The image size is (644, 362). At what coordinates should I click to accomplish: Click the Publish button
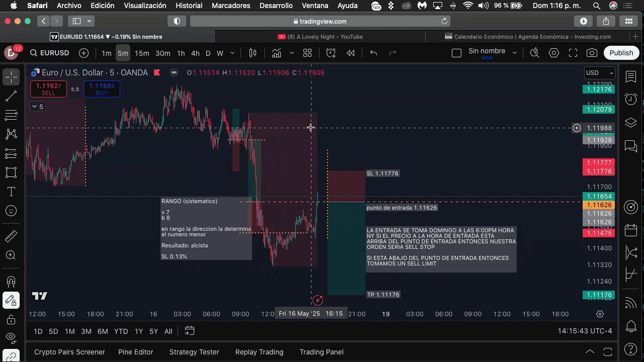click(x=621, y=53)
